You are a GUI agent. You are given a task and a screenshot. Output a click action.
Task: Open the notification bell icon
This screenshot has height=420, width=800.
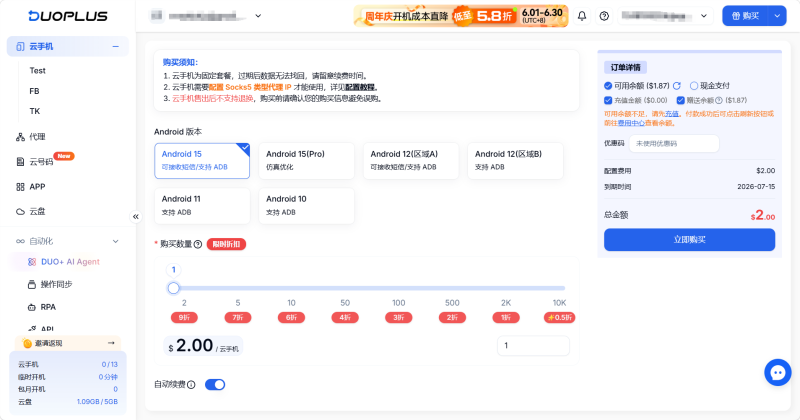[582, 16]
